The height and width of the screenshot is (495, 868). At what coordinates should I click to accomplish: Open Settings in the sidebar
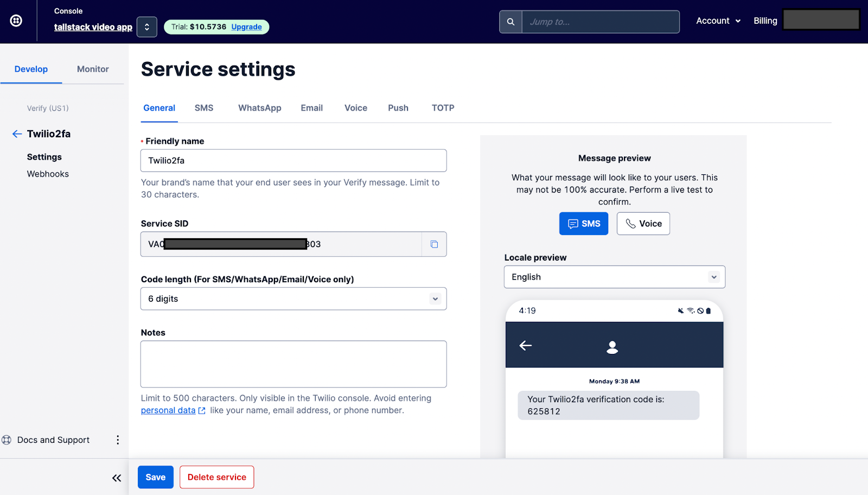44,157
